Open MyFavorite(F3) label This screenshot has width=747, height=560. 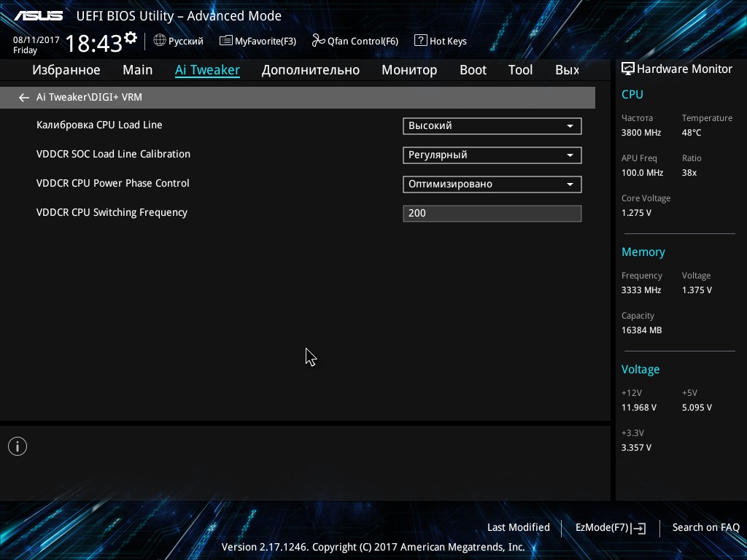coord(266,42)
